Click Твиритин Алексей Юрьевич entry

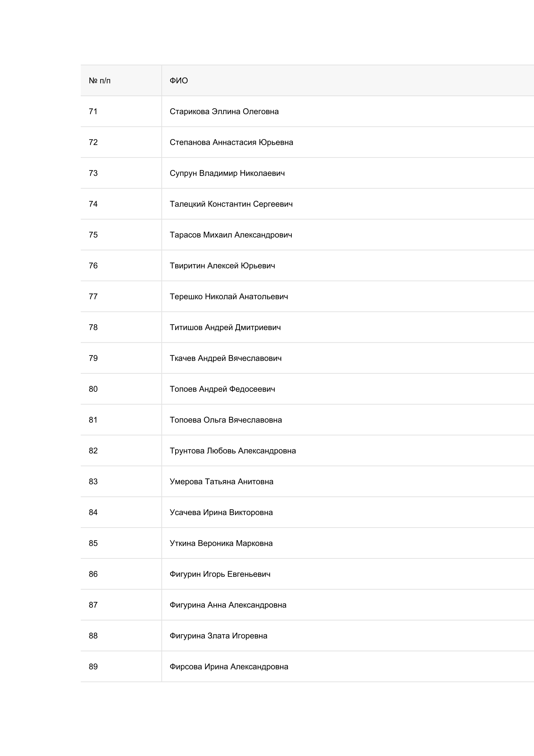point(222,266)
